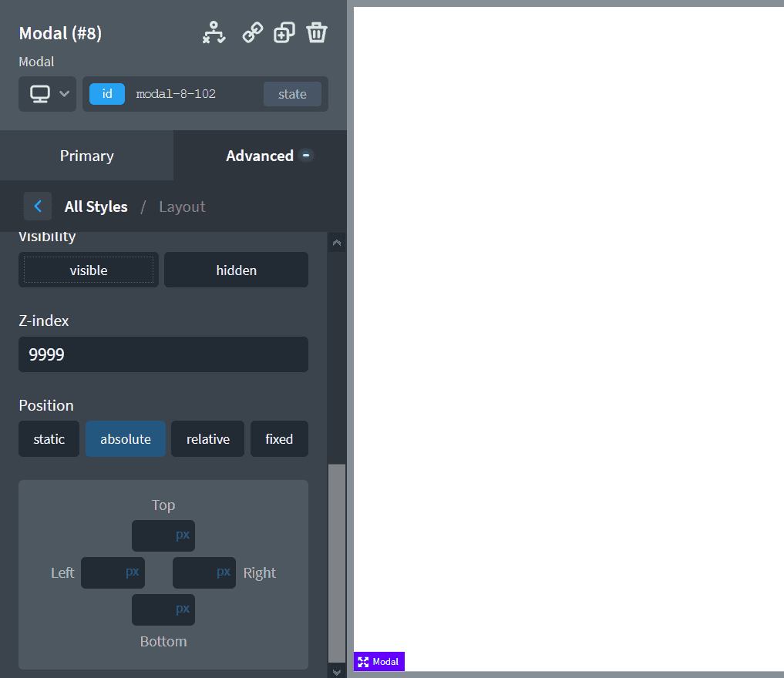The width and height of the screenshot is (784, 678).
Task: Set position to static
Action: pyautogui.click(x=49, y=438)
